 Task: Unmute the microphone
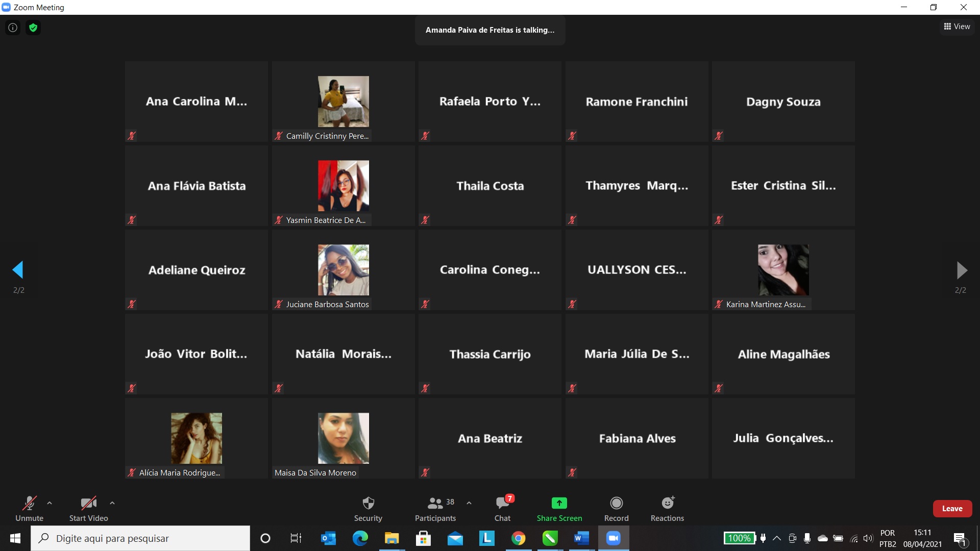point(29,504)
